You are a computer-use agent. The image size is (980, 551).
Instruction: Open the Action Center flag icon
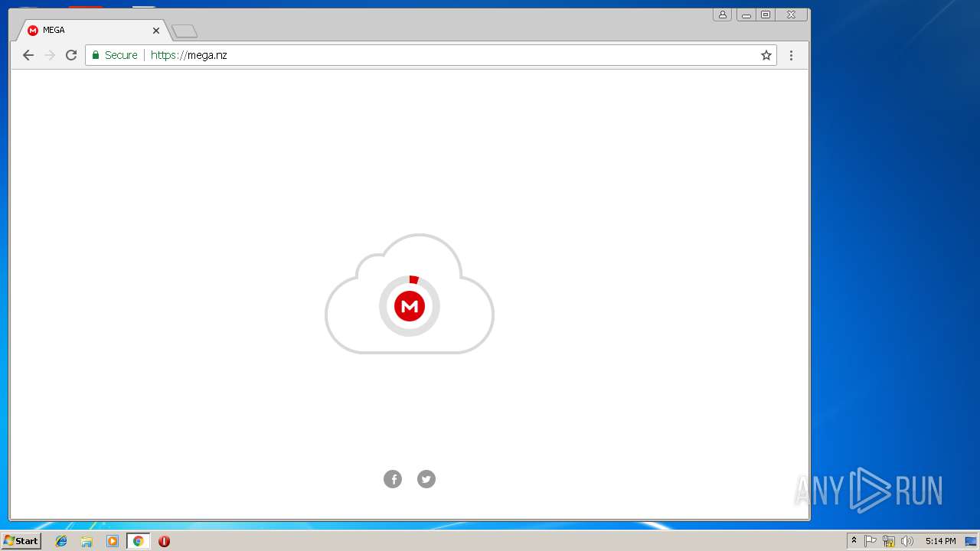click(x=871, y=541)
